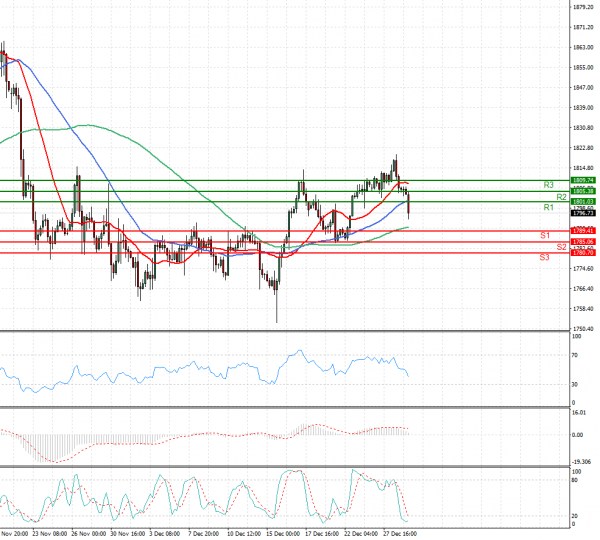Click the 1879.20 price axis label
The width and height of the screenshot is (600, 540).
[583, 8]
